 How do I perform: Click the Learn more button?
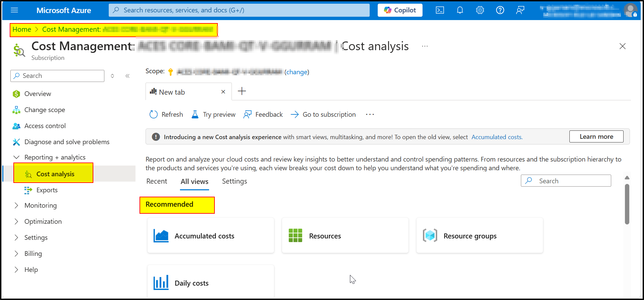[596, 137]
